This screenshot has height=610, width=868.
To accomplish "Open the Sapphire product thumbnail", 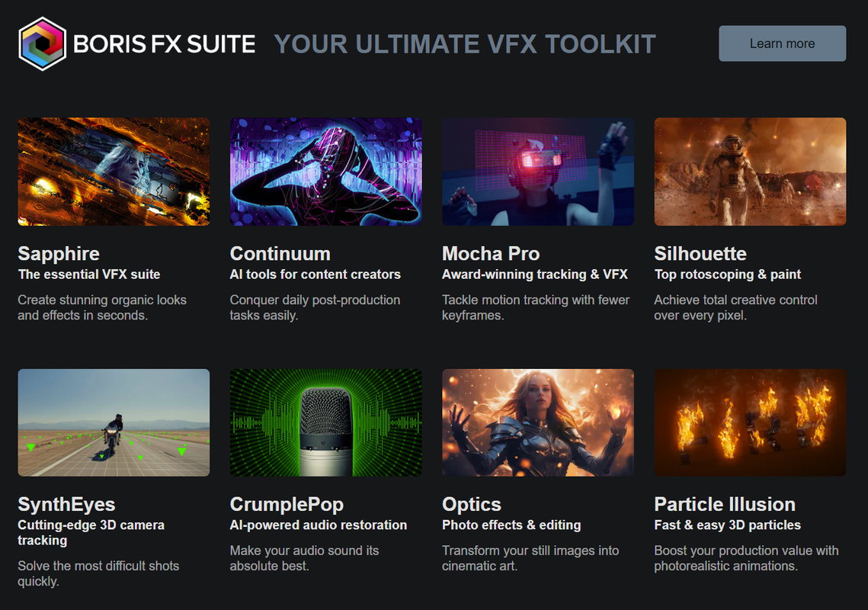I will point(114,172).
